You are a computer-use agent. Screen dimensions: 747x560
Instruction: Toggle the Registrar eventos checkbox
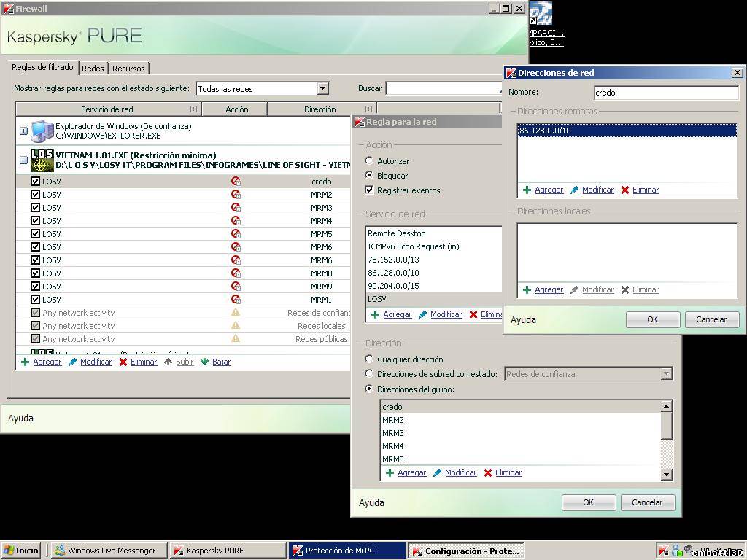[369, 190]
